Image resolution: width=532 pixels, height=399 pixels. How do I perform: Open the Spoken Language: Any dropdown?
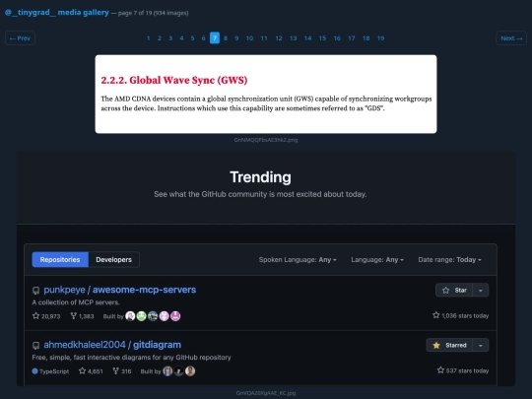click(298, 259)
